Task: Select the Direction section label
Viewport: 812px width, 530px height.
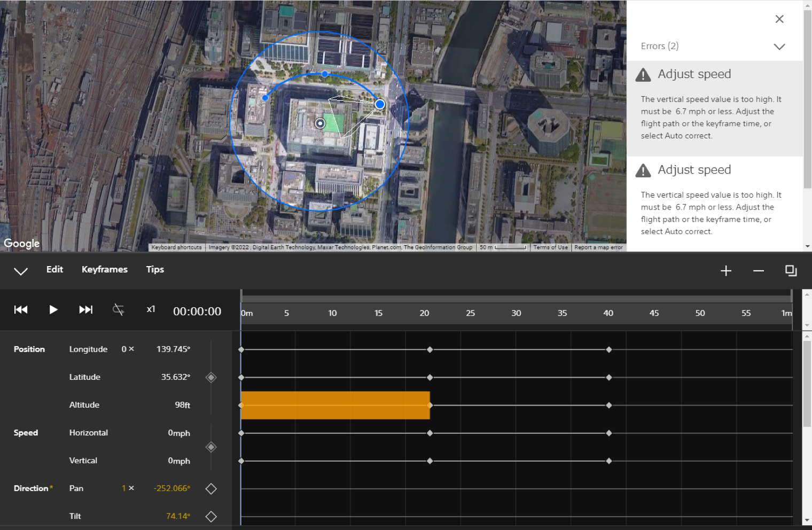Action: pos(31,488)
